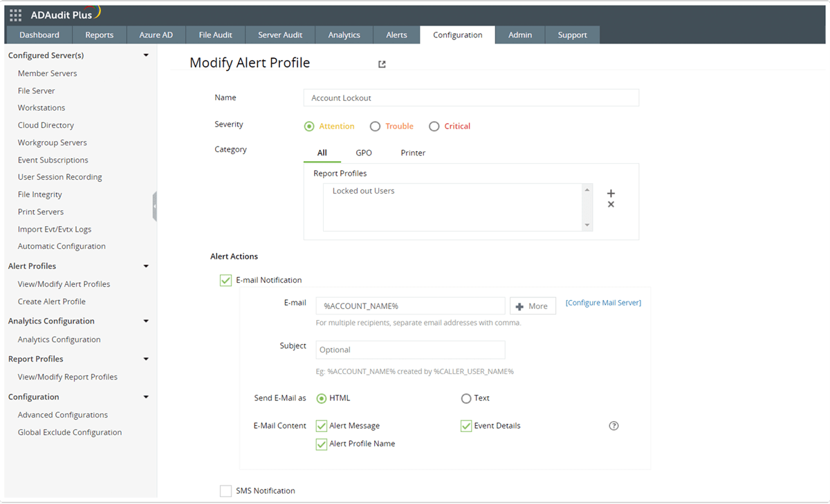Image resolution: width=830 pixels, height=504 pixels.
Task: Enable SMS Notification
Action: (x=225, y=490)
